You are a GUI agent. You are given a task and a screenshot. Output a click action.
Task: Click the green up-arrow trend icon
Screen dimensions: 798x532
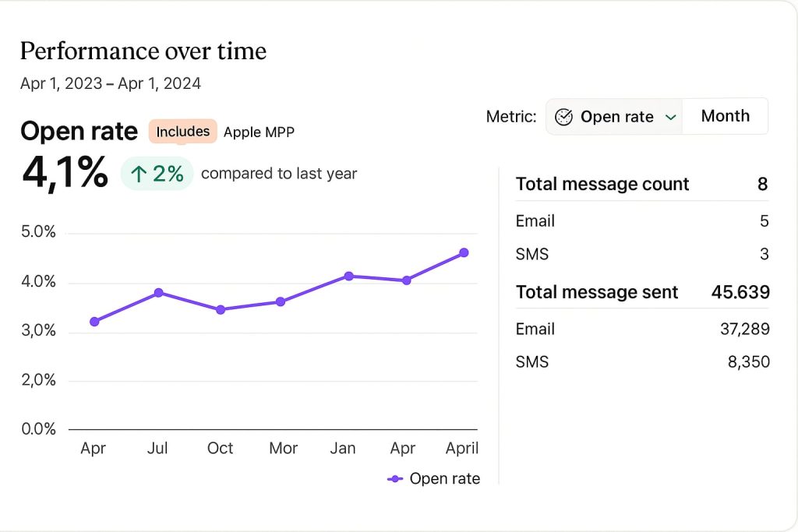(x=139, y=174)
